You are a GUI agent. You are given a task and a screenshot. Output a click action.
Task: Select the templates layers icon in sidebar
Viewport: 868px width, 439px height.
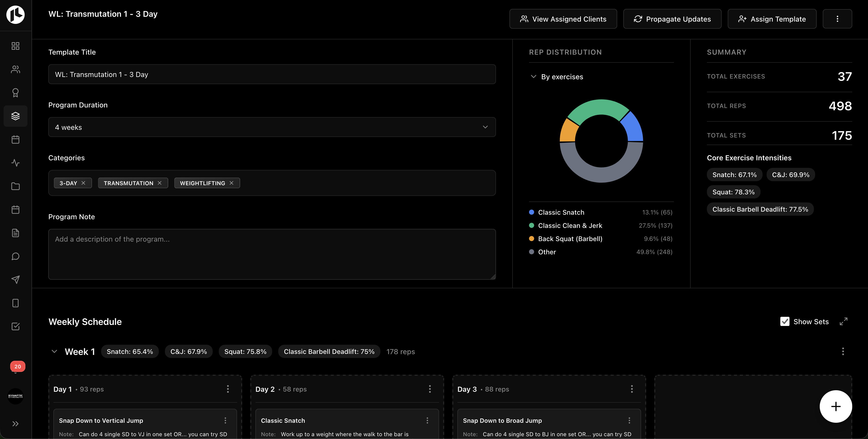click(x=15, y=116)
